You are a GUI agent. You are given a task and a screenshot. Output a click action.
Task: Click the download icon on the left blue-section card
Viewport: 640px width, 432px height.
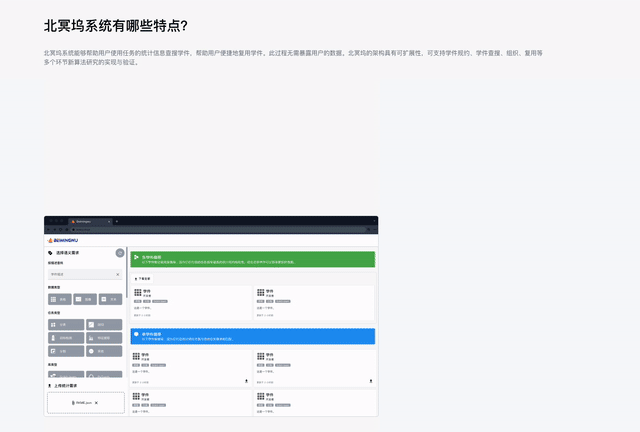(x=246, y=381)
